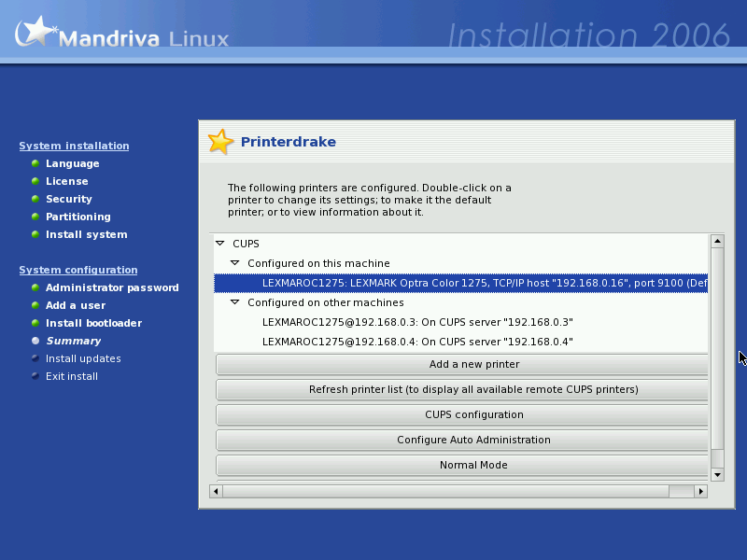The width and height of the screenshot is (747, 560).
Task: Click the Mandriva star logo
Action: tap(35, 32)
